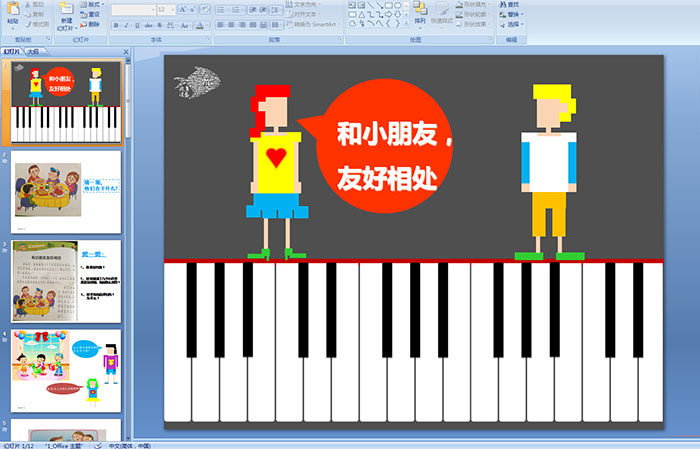Open the Line Spacing dropdown
The width and height of the screenshot is (700, 449).
pyautogui.click(x=276, y=9)
